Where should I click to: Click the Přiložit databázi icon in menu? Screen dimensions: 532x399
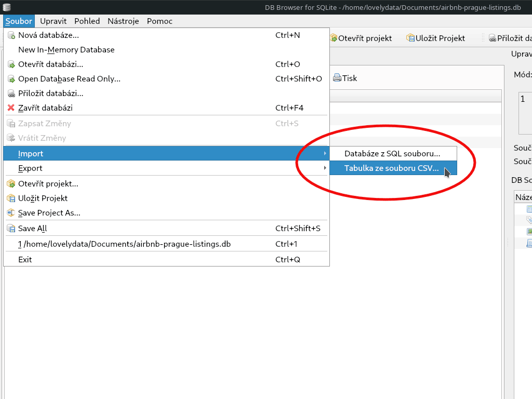click(11, 94)
